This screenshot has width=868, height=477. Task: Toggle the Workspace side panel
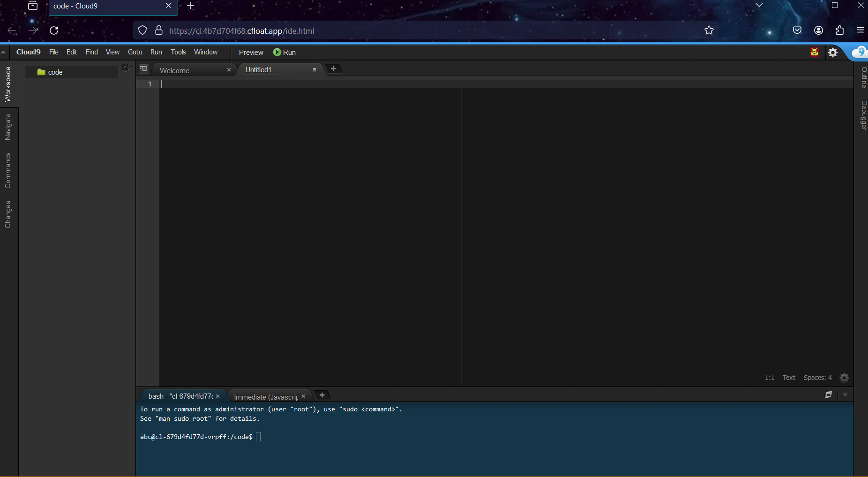click(8, 84)
